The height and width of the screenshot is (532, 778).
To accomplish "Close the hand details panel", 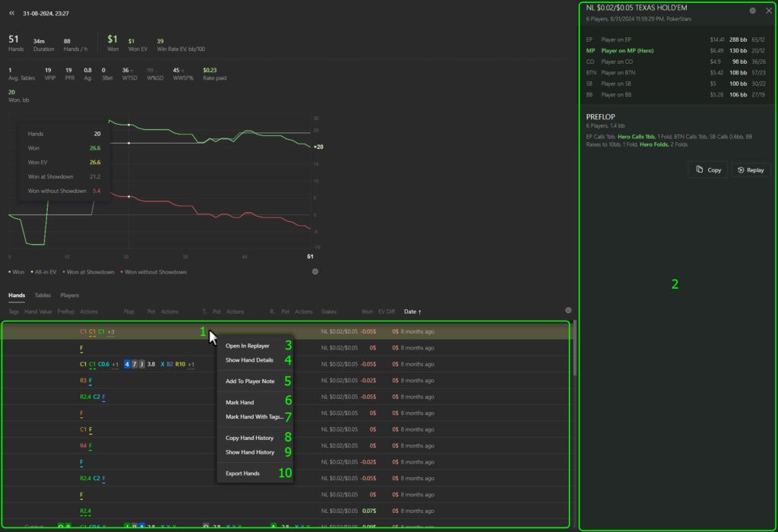I will click(x=767, y=11).
